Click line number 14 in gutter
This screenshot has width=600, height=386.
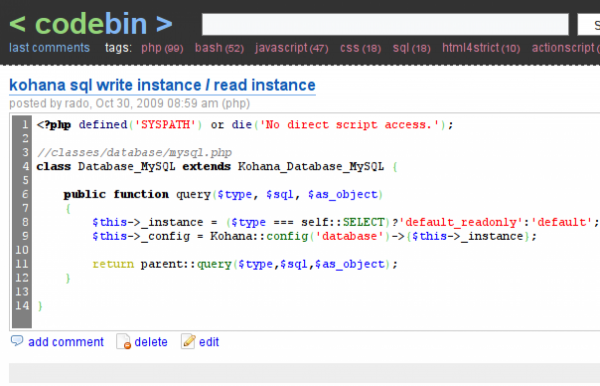(22, 305)
